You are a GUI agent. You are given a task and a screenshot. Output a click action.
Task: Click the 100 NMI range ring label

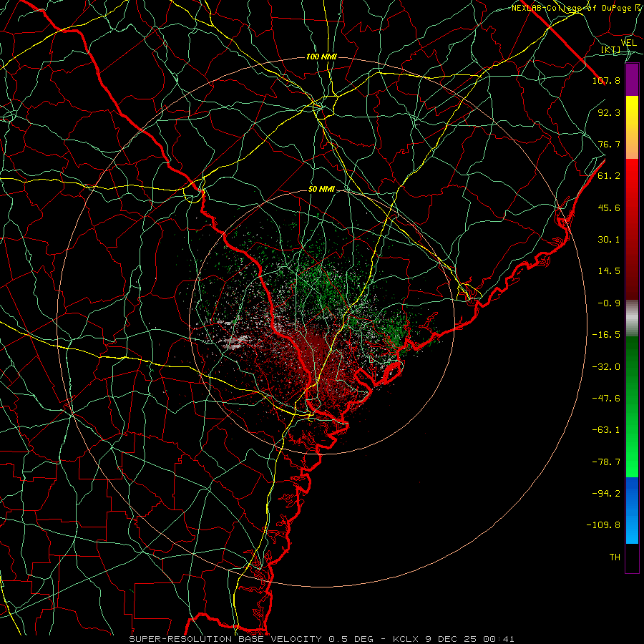coord(321,57)
